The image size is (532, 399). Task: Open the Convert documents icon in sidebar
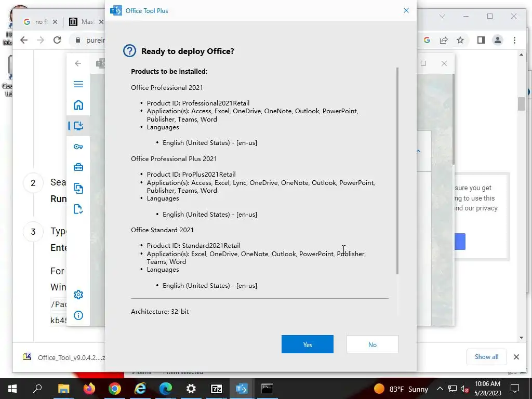pos(78,188)
